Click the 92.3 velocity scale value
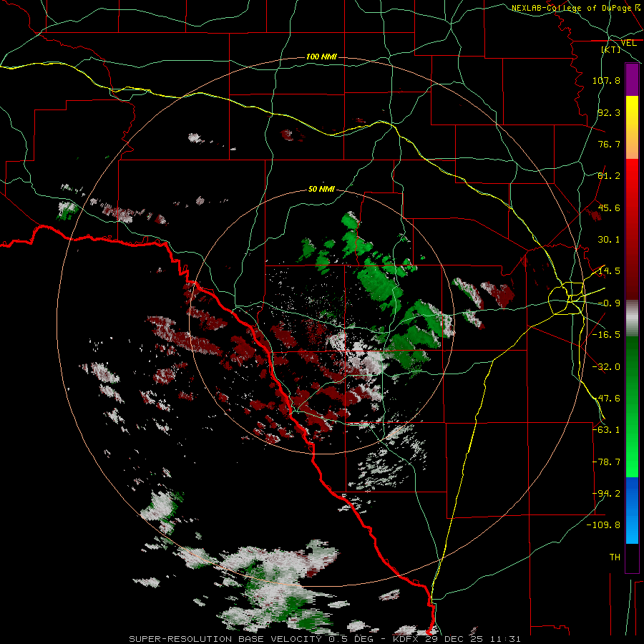Image resolution: width=644 pixels, height=644 pixels. (x=609, y=112)
